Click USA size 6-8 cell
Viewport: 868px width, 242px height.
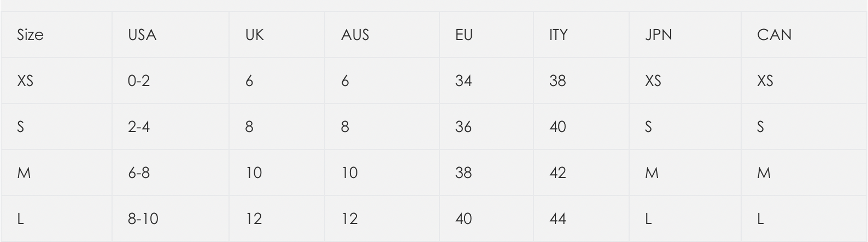pos(139,173)
